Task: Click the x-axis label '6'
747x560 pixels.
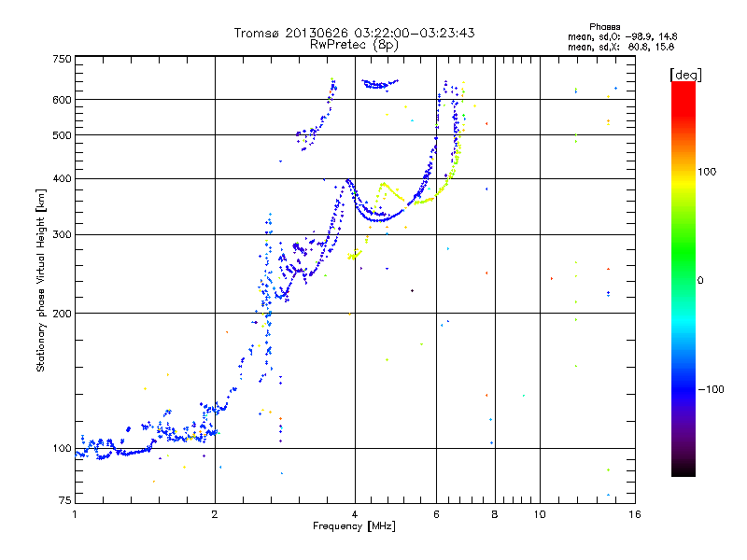Action: (436, 514)
